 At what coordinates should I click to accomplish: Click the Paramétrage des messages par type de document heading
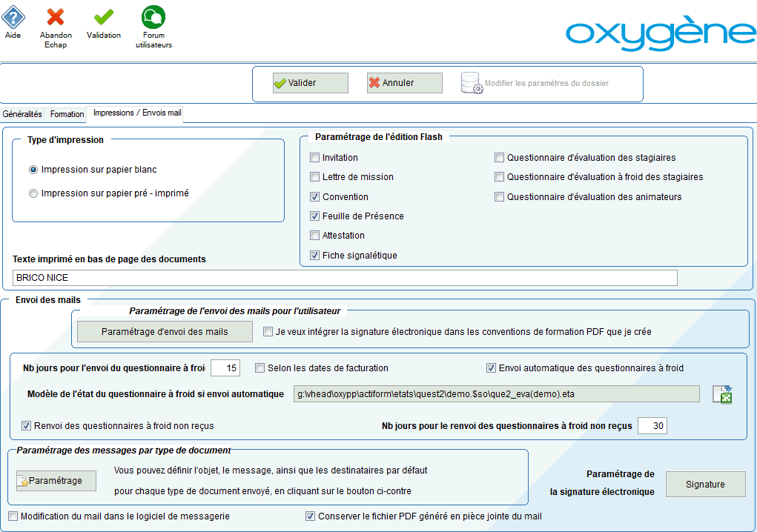tap(124, 450)
